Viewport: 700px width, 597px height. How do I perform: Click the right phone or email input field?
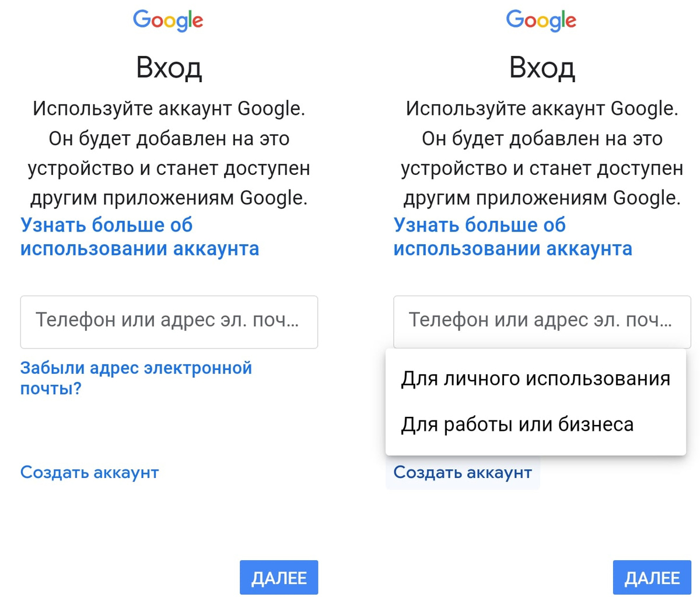tap(541, 321)
